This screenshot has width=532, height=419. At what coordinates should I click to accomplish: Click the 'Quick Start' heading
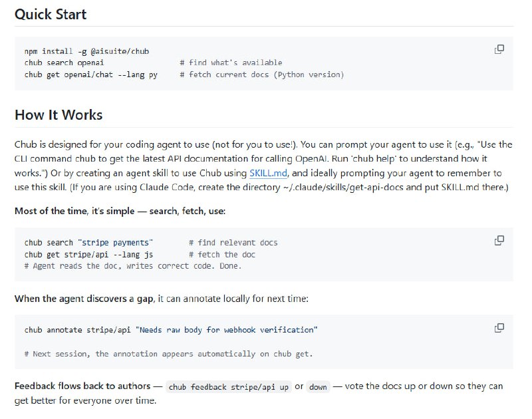pyautogui.click(x=51, y=14)
